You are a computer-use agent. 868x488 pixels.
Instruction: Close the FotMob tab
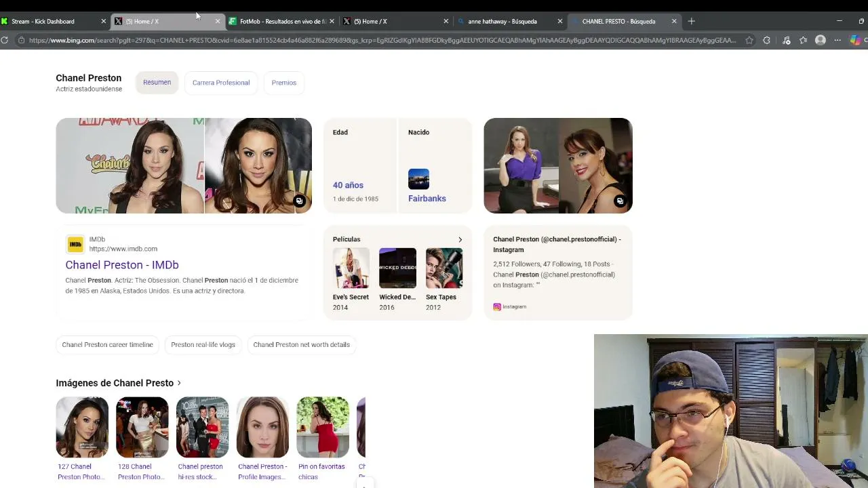pyautogui.click(x=332, y=21)
